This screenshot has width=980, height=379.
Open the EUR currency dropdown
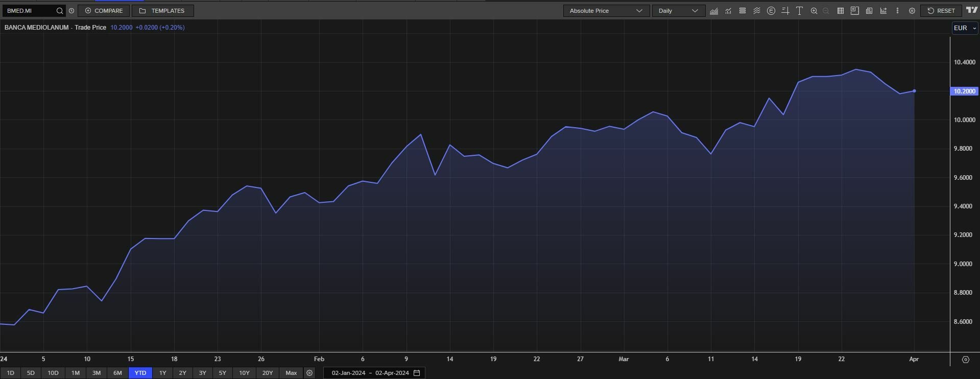965,28
